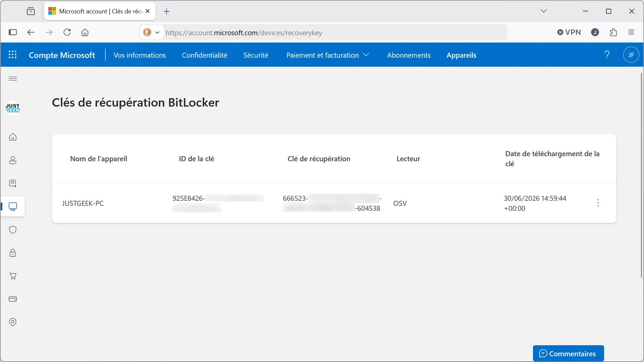Open a new browser tab
644x362 pixels.
pyautogui.click(x=166, y=11)
